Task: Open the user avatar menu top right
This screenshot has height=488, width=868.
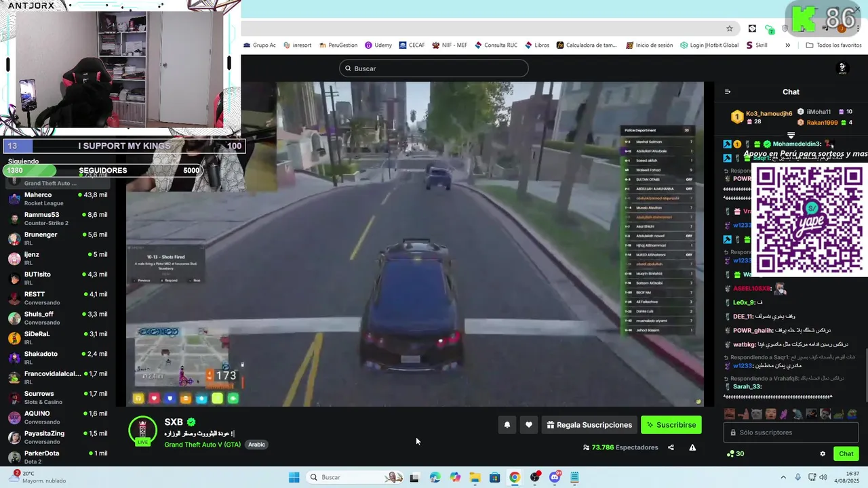Action: pyautogui.click(x=843, y=68)
